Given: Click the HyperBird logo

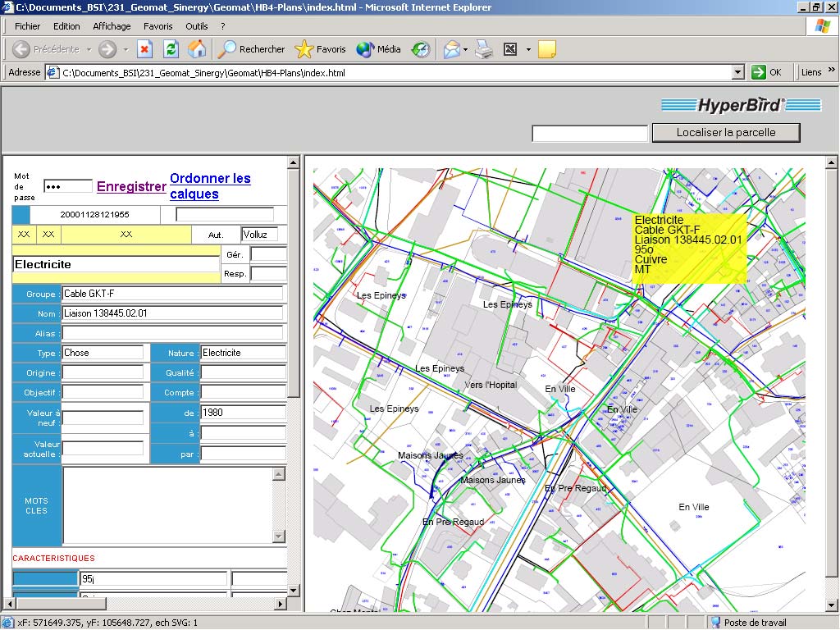Looking at the screenshot, I should 741,105.
